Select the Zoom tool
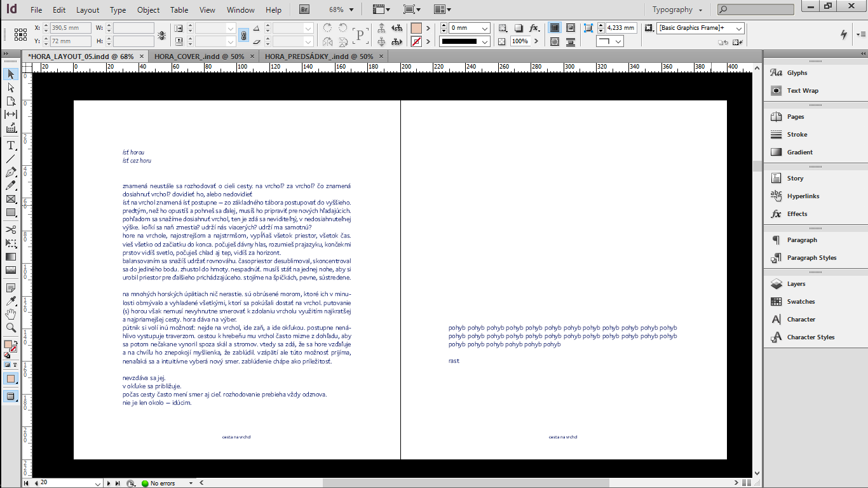The width and height of the screenshot is (868, 488). click(11, 328)
